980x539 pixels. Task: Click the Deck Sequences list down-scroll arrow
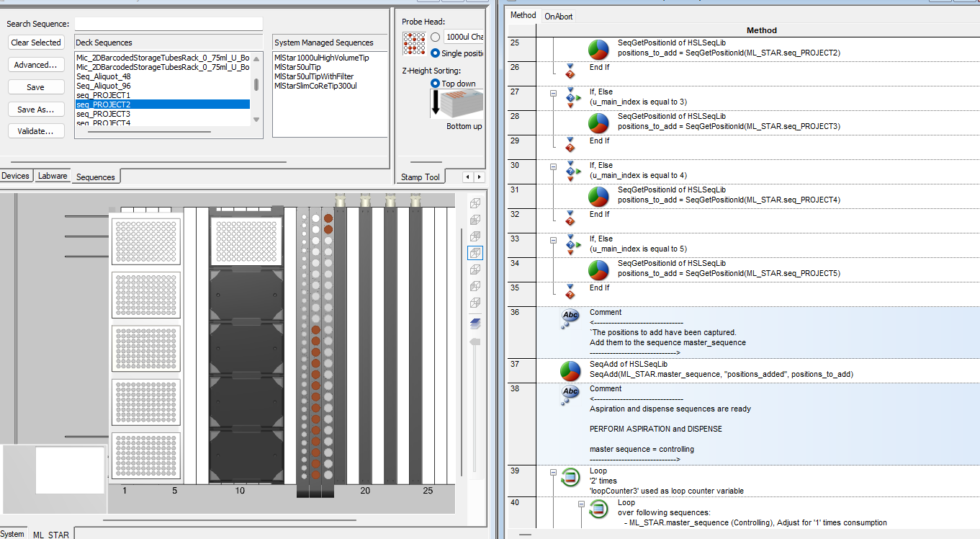tap(256, 120)
